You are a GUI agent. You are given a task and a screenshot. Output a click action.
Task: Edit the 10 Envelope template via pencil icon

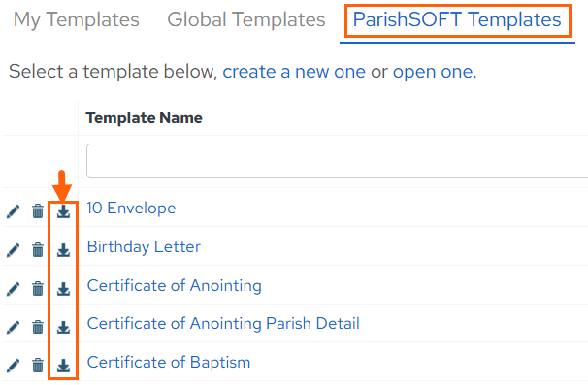click(x=14, y=211)
